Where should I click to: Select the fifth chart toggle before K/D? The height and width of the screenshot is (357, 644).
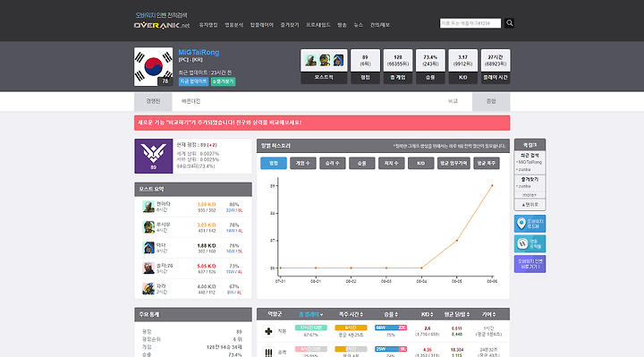point(392,163)
